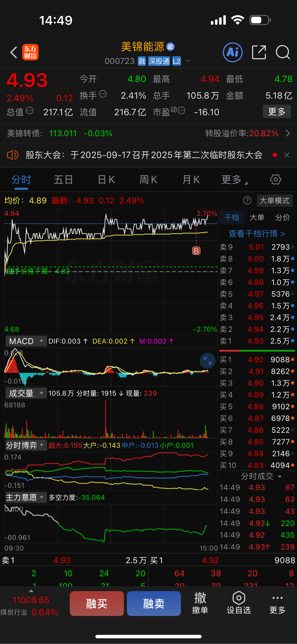297x644 pixels.
Task: Tap 转股溢价率 20.82% value
Action: point(264,133)
